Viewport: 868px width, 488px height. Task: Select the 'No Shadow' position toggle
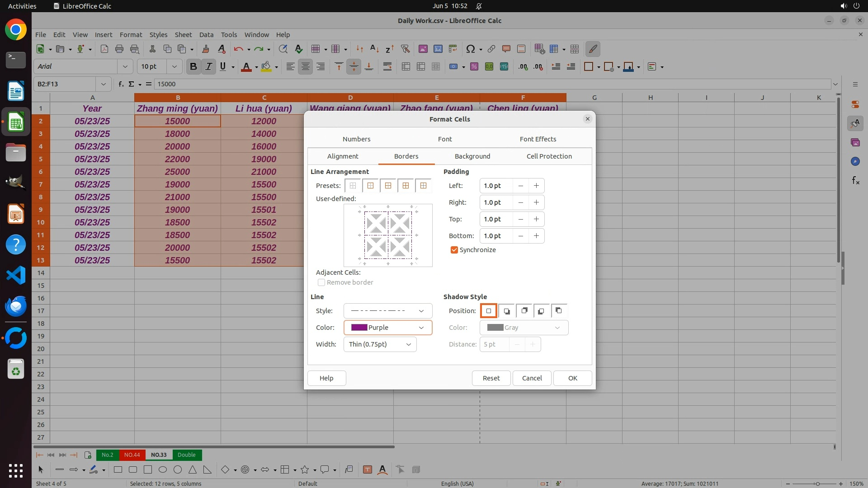488,311
